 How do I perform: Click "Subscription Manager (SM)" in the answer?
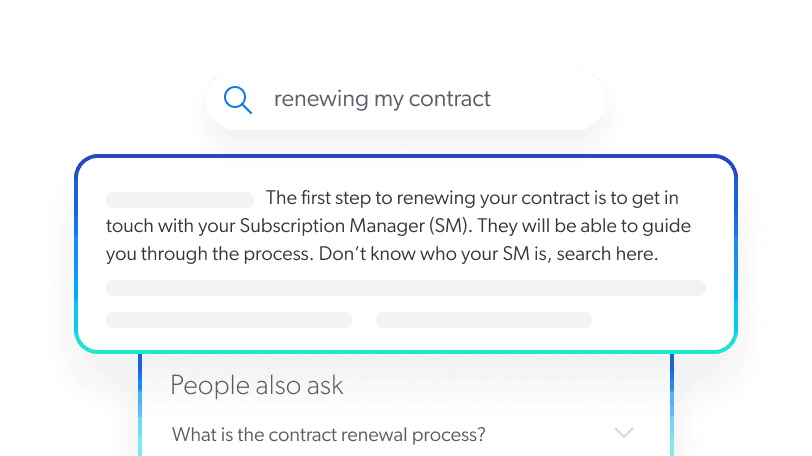click(355, 226)
